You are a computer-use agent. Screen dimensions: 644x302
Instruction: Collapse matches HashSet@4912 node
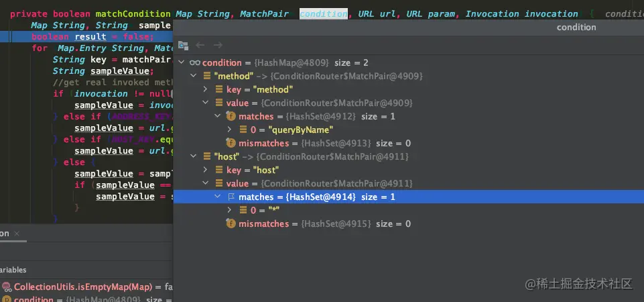(x=218, y=117)
